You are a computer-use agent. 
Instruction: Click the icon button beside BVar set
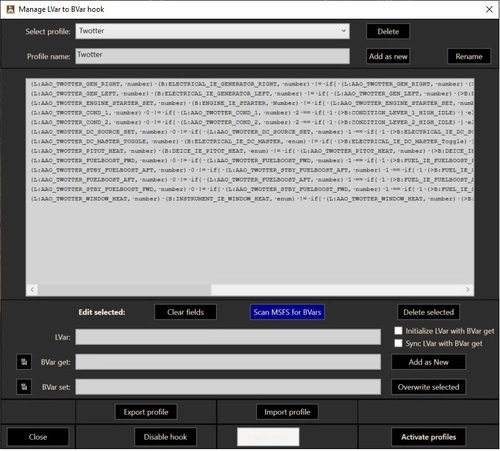(x=24, y=387)
